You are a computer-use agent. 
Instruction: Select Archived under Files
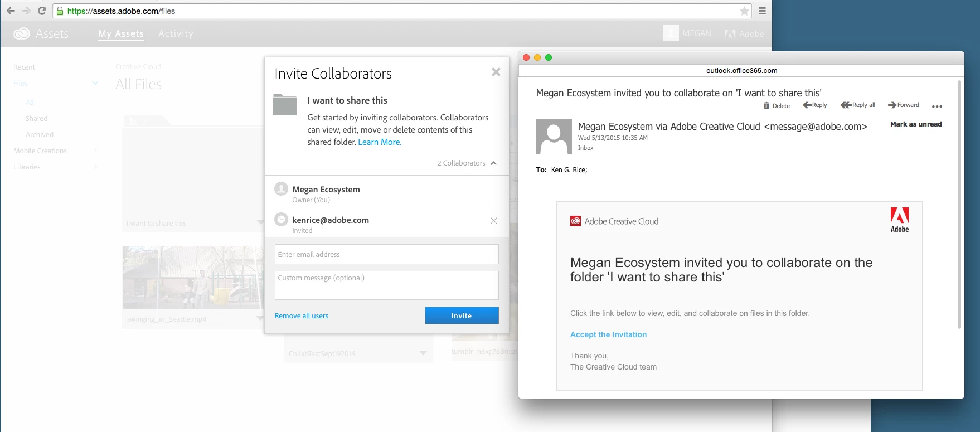point(40,134)
